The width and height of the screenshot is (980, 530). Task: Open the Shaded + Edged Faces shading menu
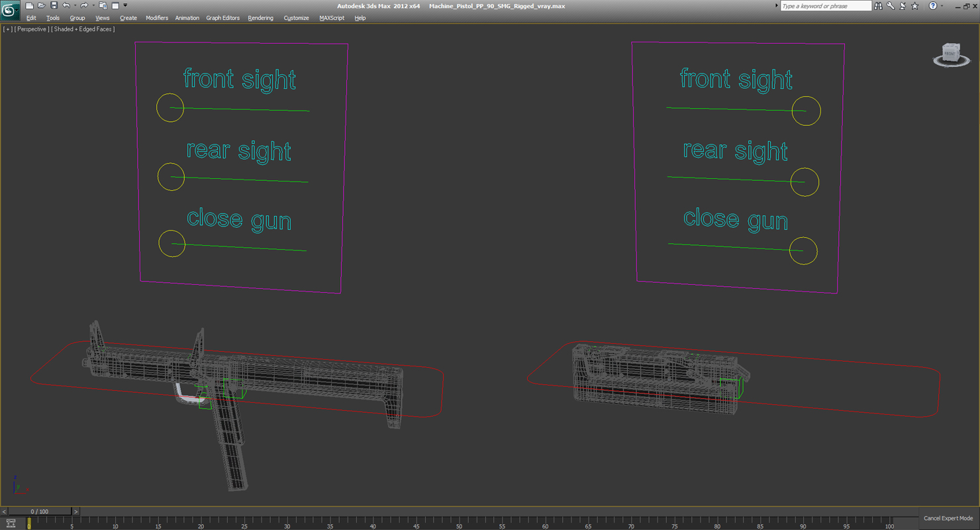(x=83, y=29)
